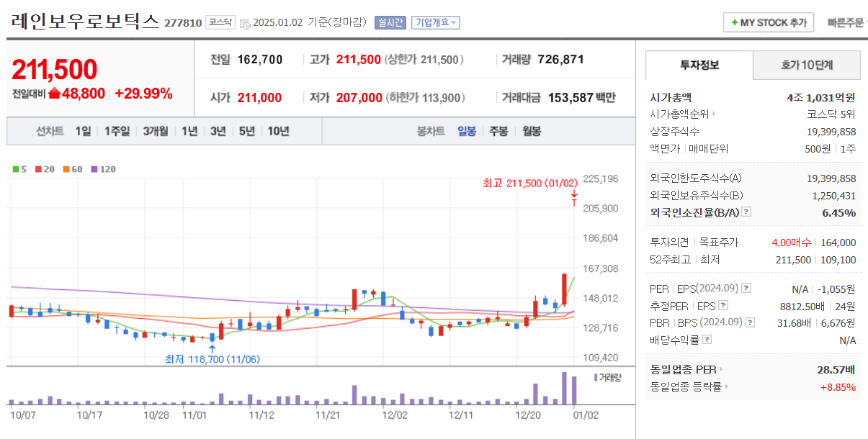Click the red 20-day moving average marker
This screenshot has width=868, height=439.
(38, 170)
